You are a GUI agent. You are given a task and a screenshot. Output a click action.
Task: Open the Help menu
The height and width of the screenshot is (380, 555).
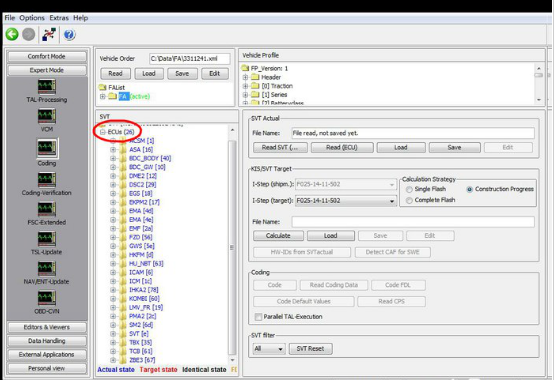point(80,18)
